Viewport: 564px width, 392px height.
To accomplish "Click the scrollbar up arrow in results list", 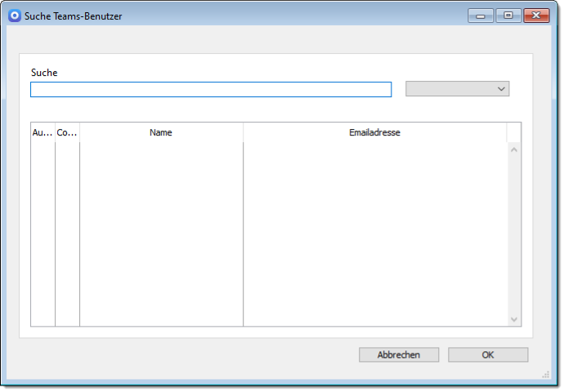I will (514, 149).
